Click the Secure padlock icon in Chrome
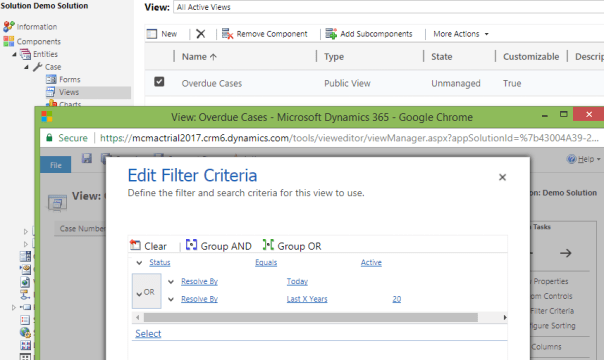The width and height of the screenshot is (604, 360). click(49, 137)
